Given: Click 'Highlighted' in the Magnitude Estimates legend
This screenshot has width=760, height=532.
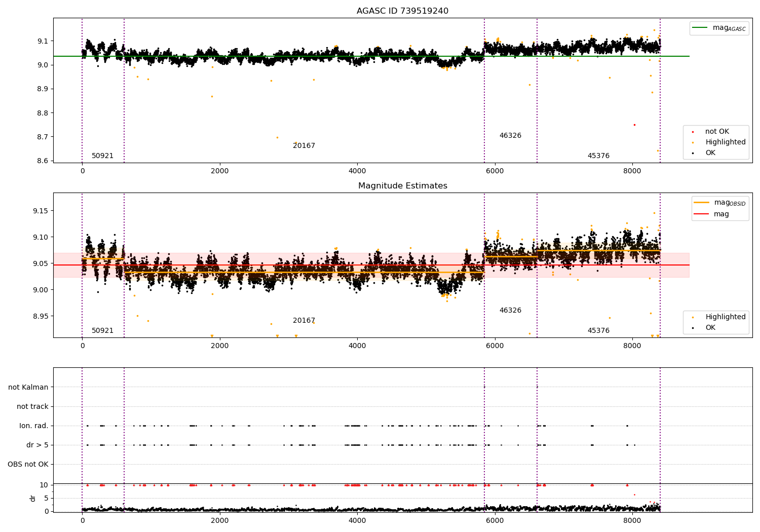Looking at the screenshot, I should pyautogui.click(x=725, y=317).
